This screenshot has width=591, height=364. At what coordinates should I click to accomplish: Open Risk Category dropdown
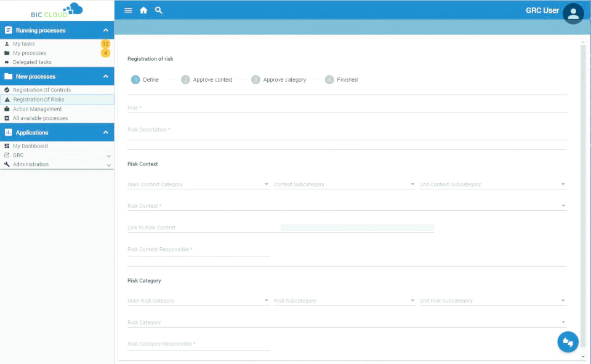coord(347,323)
